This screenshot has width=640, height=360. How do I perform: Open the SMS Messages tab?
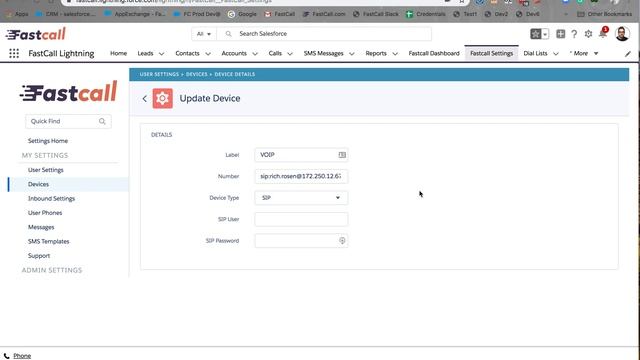323,53
